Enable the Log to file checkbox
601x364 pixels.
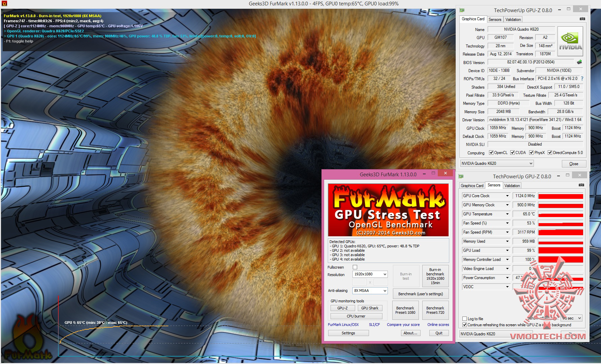[465, 318]
